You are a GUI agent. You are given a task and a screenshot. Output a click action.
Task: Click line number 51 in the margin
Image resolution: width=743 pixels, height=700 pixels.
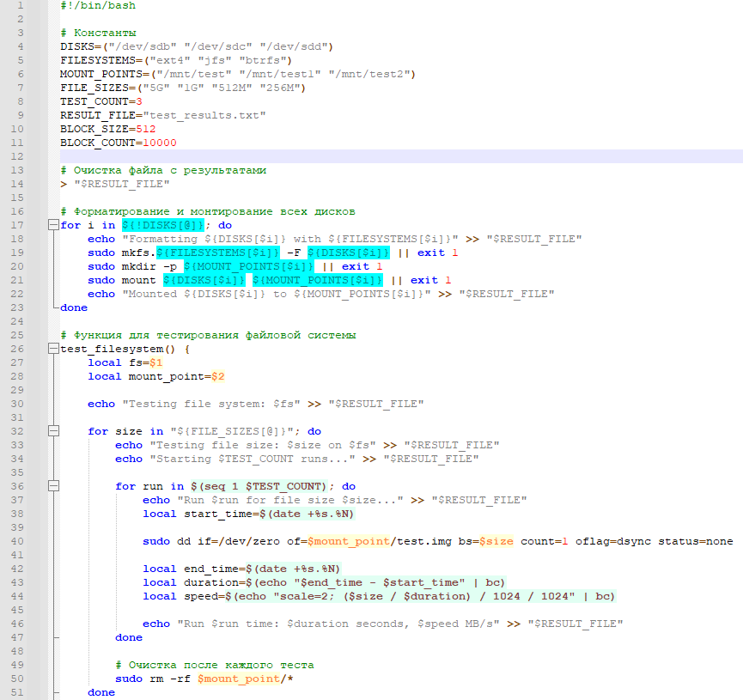(17, 692)
